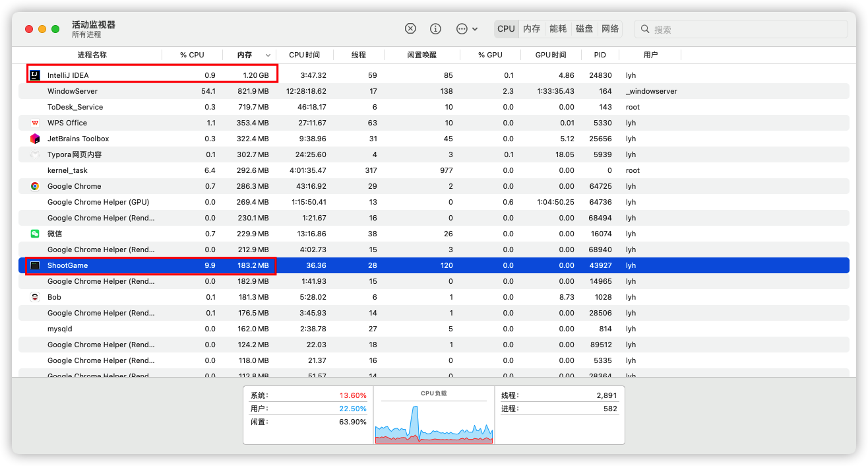This screenshot has width=868, height=466.
Task: Click PID 24830 cell
Action: pyautogui.click(x=600, y=75)
